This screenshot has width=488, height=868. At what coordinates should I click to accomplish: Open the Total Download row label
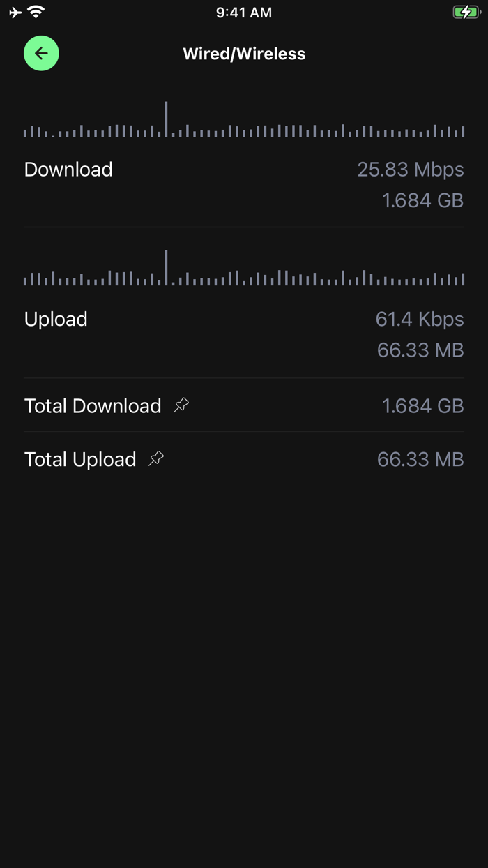point(93,405)
